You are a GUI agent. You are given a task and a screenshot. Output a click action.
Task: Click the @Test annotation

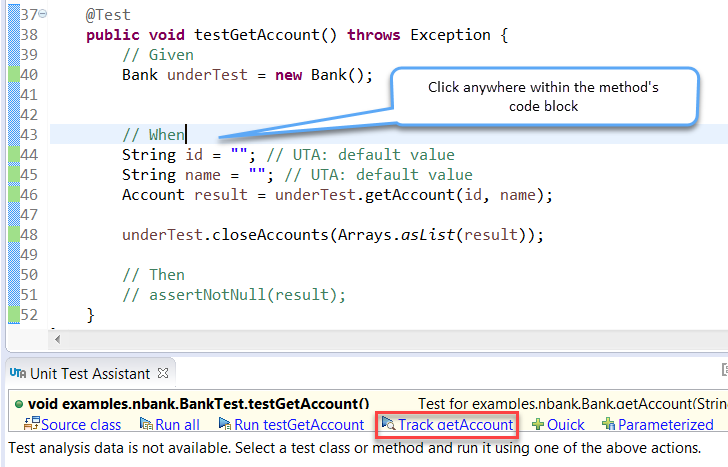(108, 15)
